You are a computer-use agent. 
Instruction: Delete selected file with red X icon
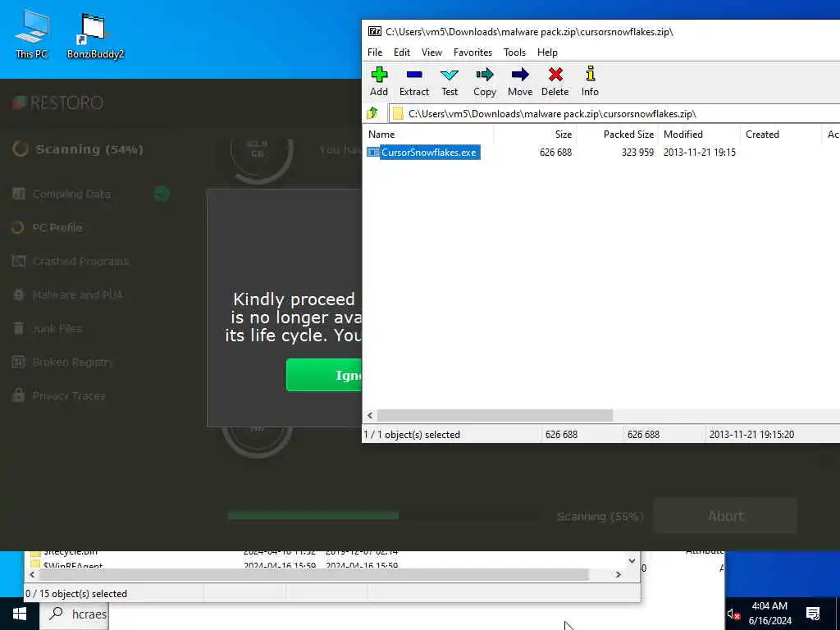[x=555, y=81]
